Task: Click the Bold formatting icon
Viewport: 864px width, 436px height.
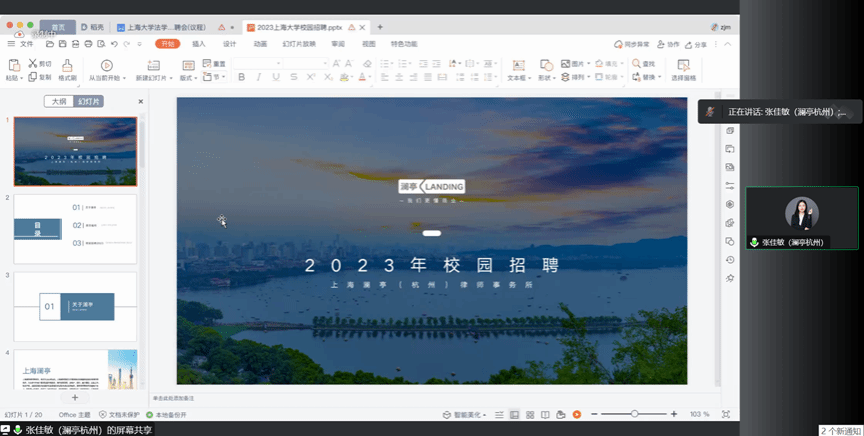Action: point(240,77)
